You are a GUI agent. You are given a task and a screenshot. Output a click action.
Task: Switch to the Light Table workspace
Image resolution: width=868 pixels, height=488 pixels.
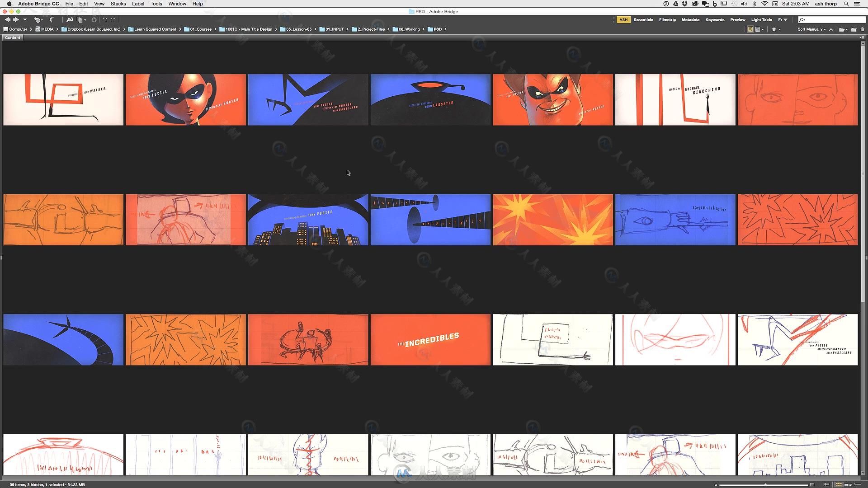coord(762,20)
